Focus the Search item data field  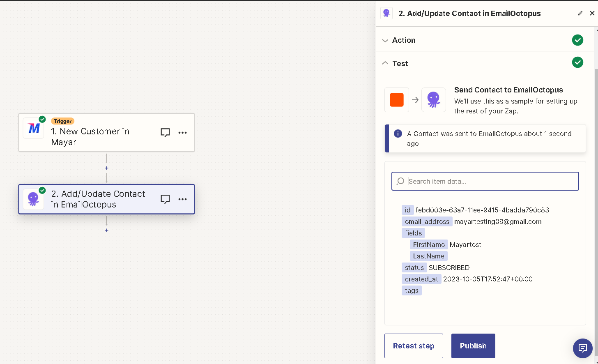tap(485, 181)
